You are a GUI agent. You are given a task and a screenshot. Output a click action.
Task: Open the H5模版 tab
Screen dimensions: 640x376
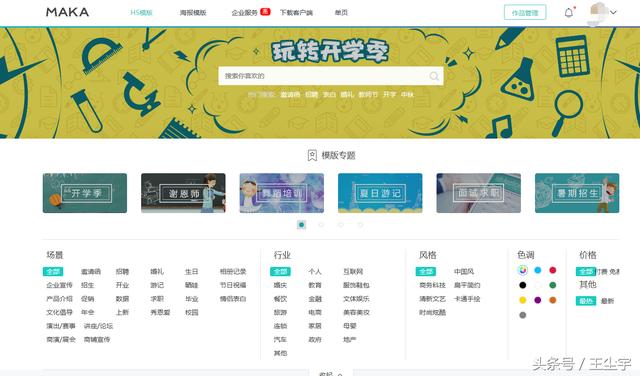coord(141,13)
